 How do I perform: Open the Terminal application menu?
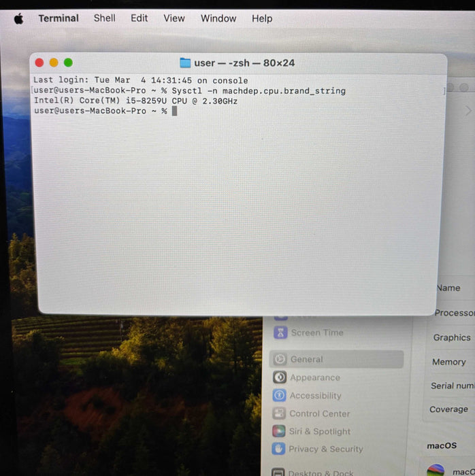[59, 18]
